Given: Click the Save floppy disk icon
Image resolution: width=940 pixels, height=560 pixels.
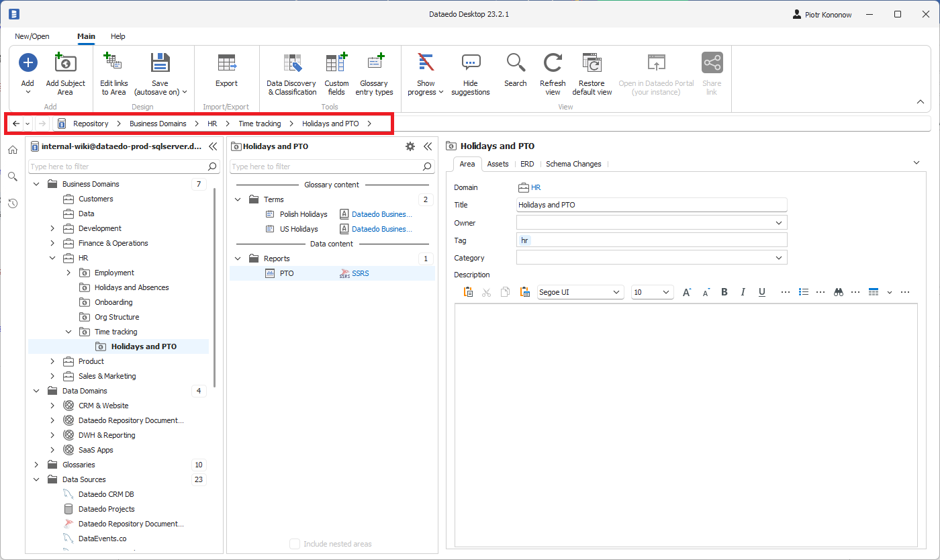Looking at the screenshot, I should point(160,63).
